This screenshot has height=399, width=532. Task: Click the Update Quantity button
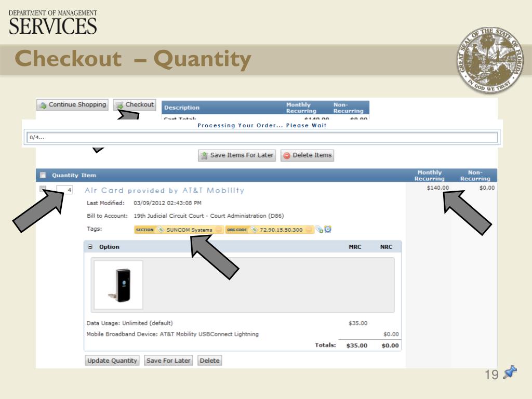point(112,361)
